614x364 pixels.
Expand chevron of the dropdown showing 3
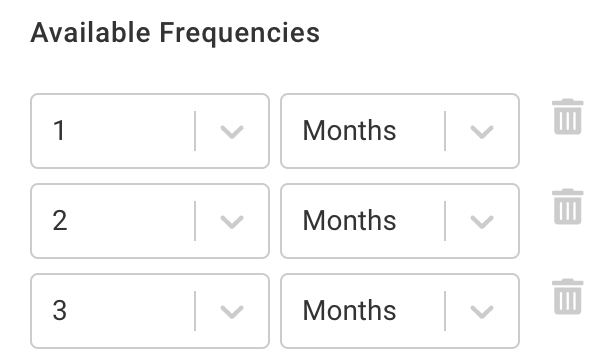232,312
